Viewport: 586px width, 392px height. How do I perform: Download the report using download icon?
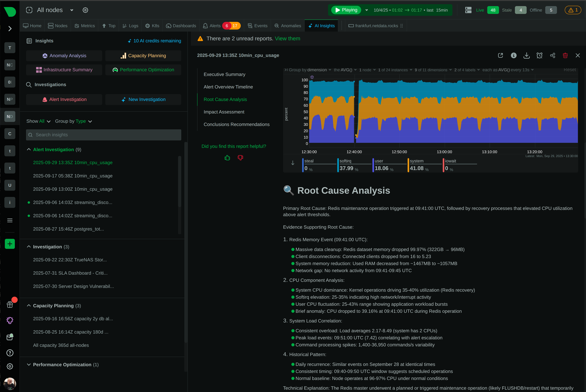pos(526,55)
